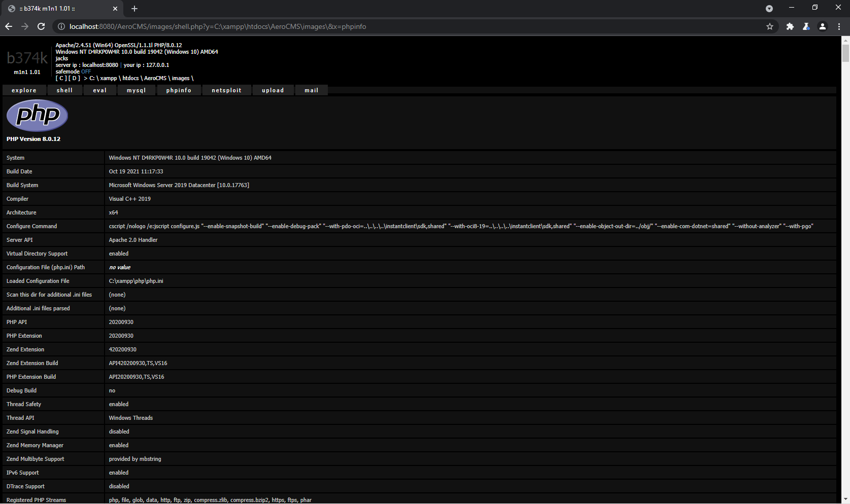This screenshot has height=504, width=850.
Task: Click the PHP logo image
Action: pyautogui.click(x=37, y=116)
